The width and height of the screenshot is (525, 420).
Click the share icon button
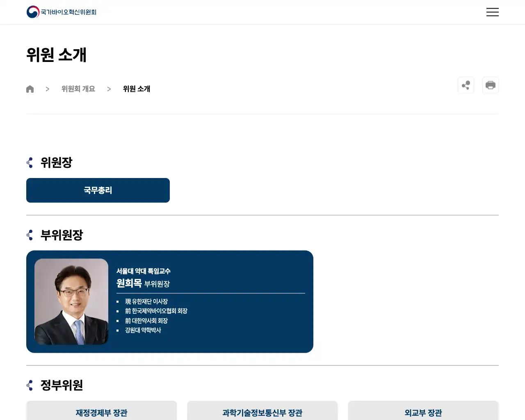466,85
